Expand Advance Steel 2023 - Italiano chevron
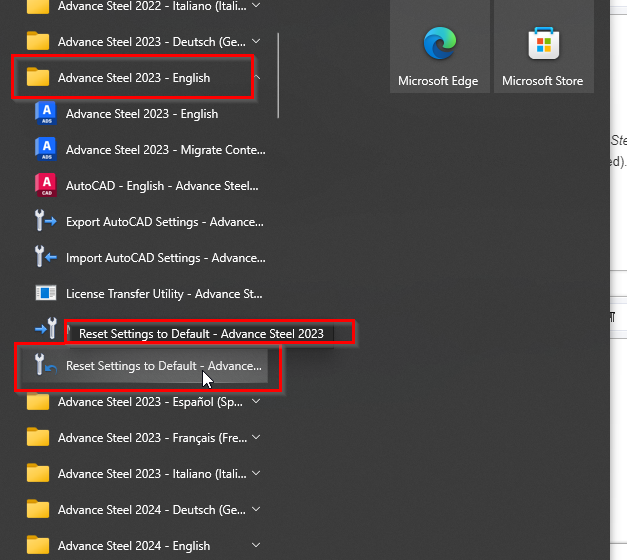 (256, 473)
